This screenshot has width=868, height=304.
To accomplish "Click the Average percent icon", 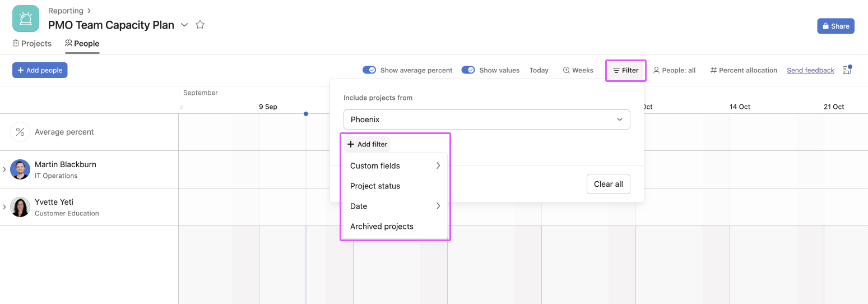I will tap(20, 132).
